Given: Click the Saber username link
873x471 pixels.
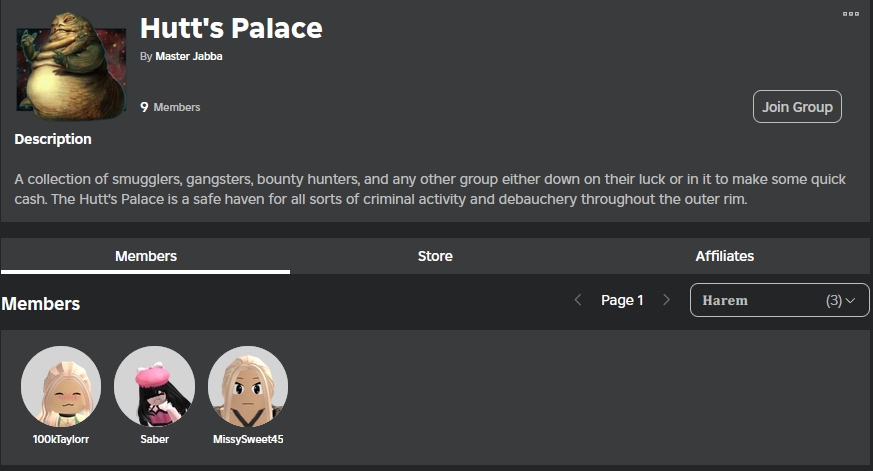Looking at the screenshot, I should (154, 439).
